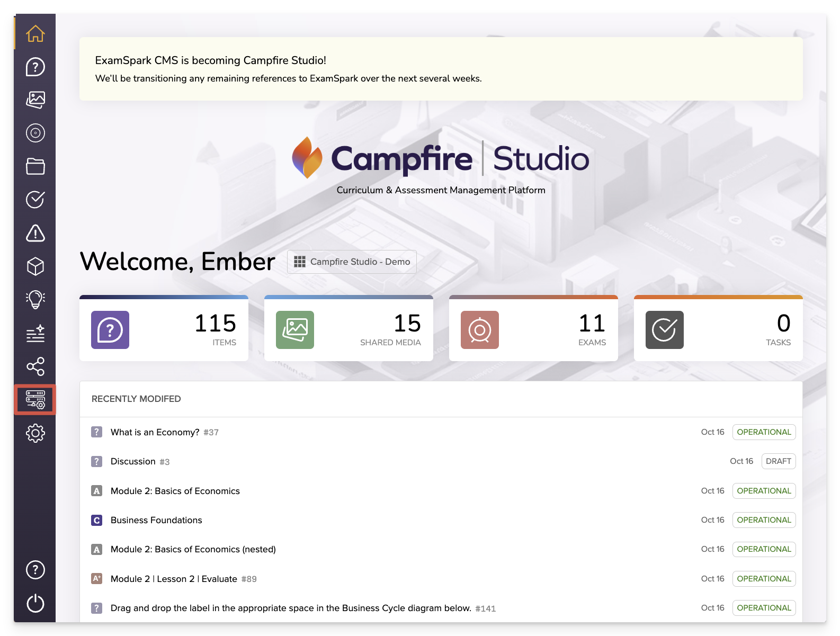Open the Home icon in sidebar
840x636 pixels.
(x=35, y=33)
